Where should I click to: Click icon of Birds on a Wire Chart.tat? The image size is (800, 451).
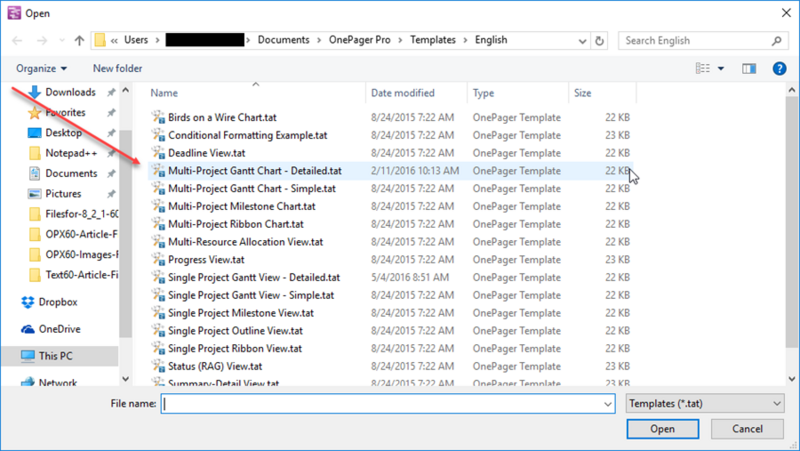(158, 117)
